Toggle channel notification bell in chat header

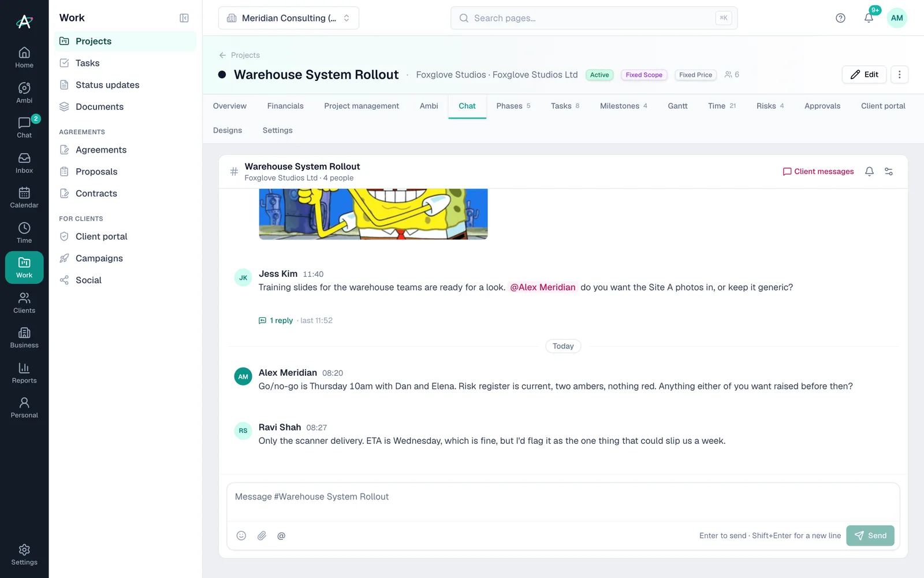[x=869, y=172]
